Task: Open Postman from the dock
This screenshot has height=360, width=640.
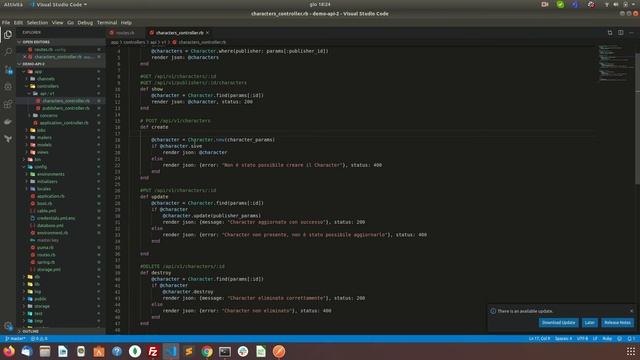Action: (x=279, y=351)
